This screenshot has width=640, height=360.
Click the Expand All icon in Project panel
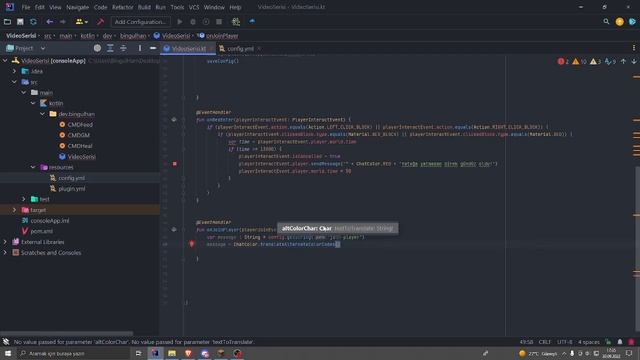pyautogui.click(x=110, y=48)
